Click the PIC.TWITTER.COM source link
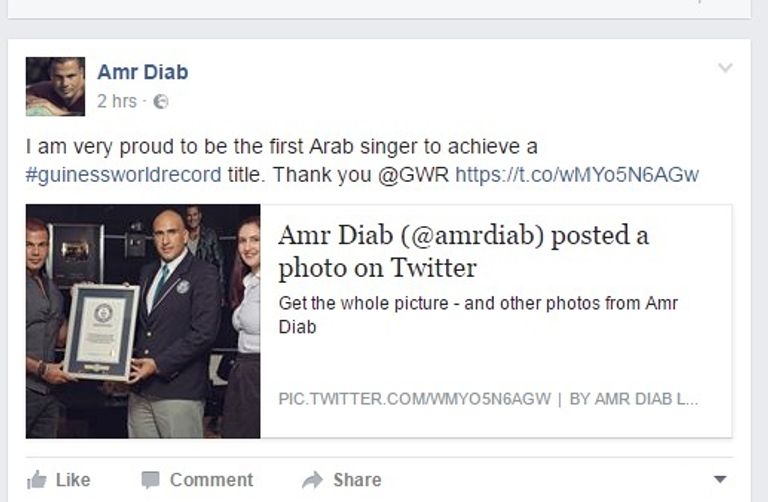 (x=414, y=399)
